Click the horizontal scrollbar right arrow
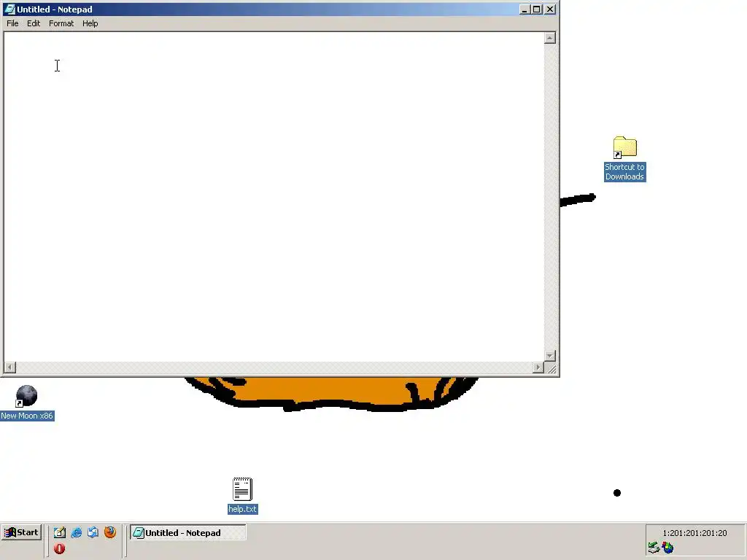Screen dimensions: 747x560 click(x=538, y=367)
